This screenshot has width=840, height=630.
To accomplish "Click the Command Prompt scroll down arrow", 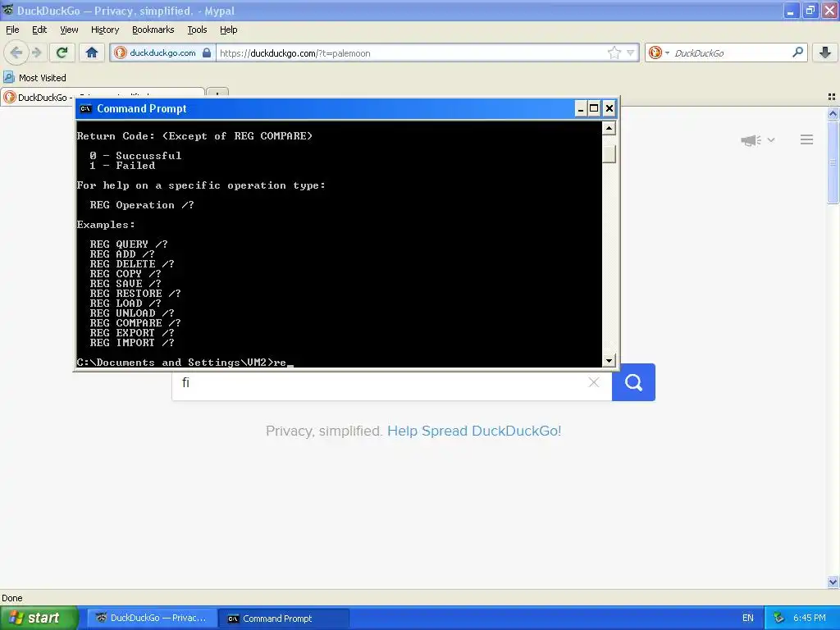I will click(x=609, y=361).
